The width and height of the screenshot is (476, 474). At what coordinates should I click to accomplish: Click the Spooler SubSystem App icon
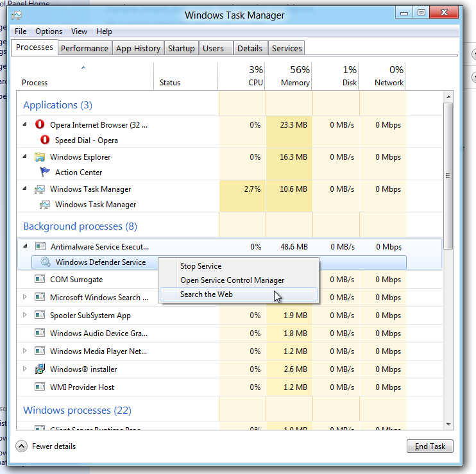point(40,315)
